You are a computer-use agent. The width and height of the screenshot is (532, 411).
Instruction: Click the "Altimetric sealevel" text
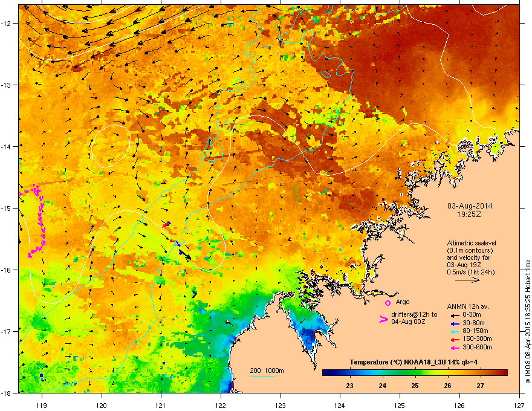[472, 243]
